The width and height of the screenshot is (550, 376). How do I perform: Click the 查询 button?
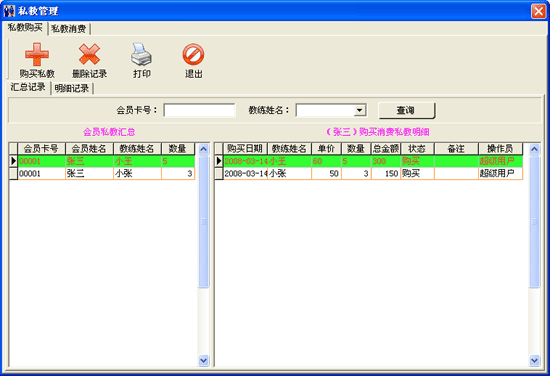tap(407, 110)
